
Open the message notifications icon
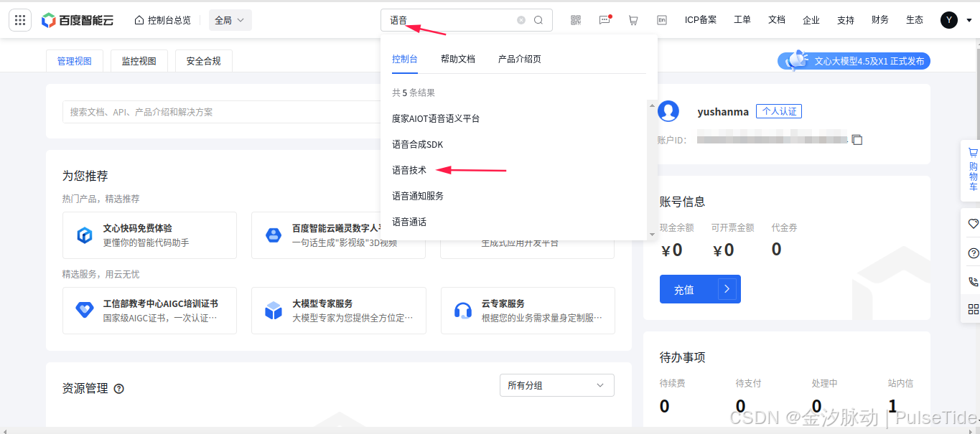click(605, 20)
